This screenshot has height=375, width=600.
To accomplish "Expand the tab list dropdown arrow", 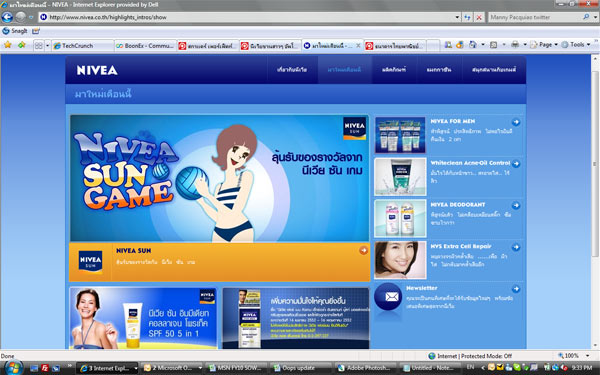I will 47,46.
